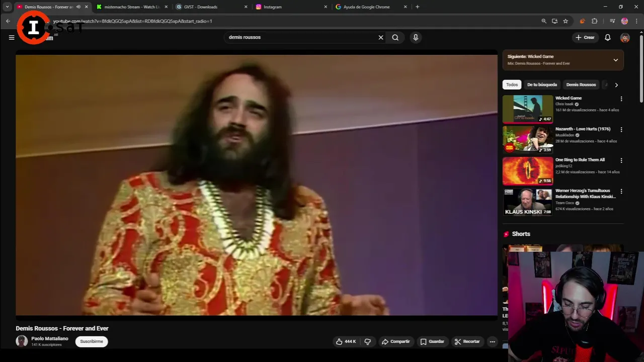Open a new browser tab

point(417,7)
